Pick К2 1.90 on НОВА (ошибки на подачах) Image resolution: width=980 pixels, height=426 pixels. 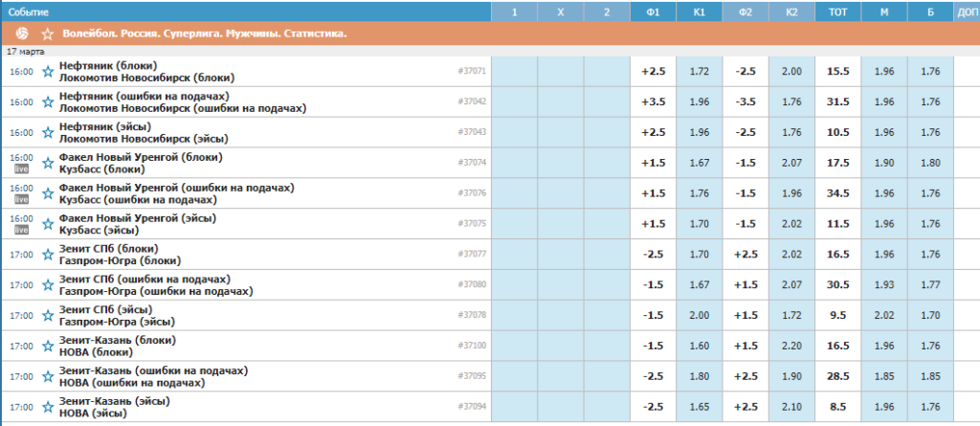coord(791,376)
